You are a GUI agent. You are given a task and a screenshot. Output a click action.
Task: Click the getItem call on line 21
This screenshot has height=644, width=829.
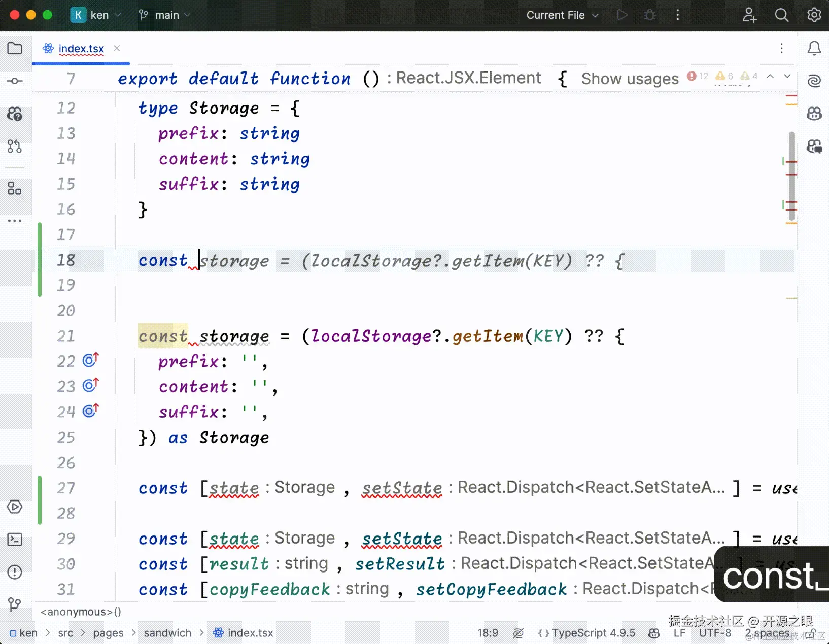pos(488,336)
